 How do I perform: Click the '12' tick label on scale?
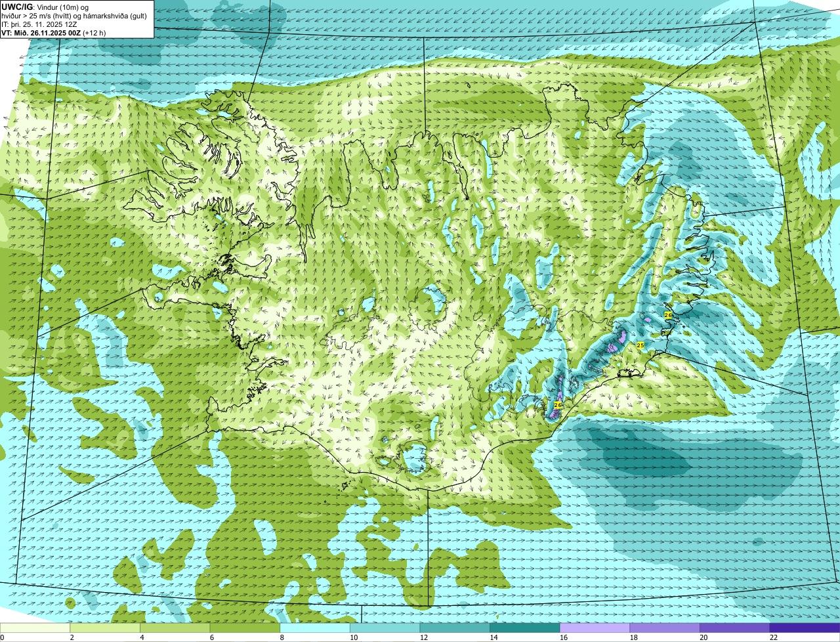point(424,637)
